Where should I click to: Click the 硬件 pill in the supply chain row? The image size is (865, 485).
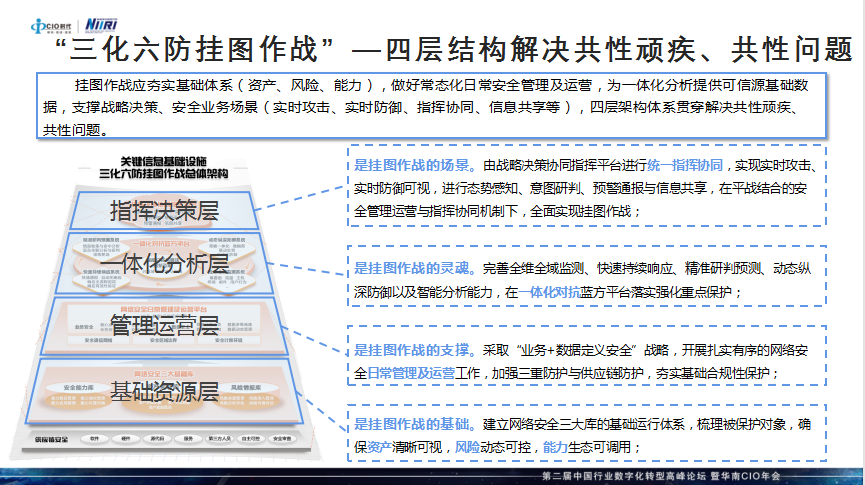pyautogui.click(x=125, y=438)
